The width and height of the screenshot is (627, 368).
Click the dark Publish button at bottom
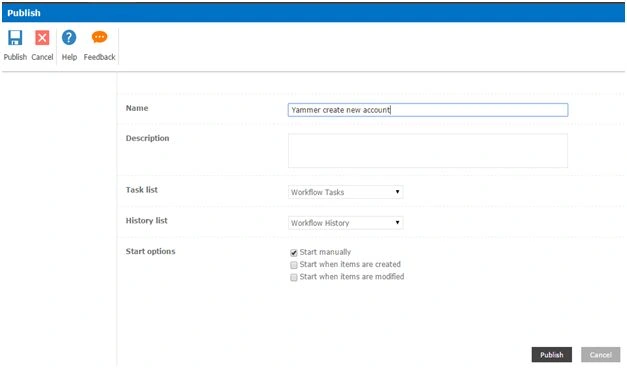(x=551, y=354)
